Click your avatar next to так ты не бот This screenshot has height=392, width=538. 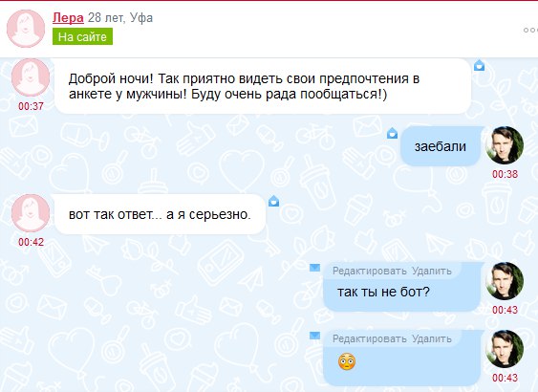(505, 281)
